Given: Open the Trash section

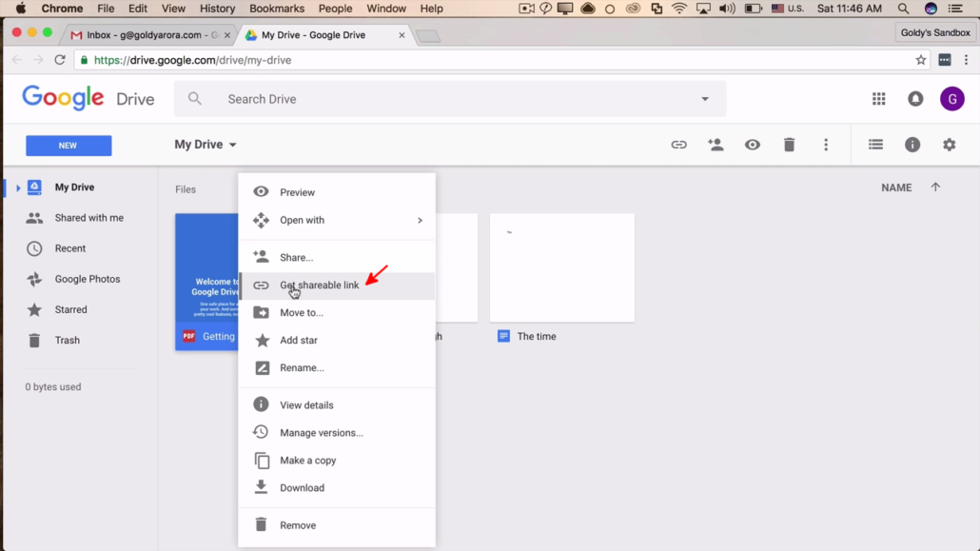Looking at the screenshot, I should click(x=67, y=341).
